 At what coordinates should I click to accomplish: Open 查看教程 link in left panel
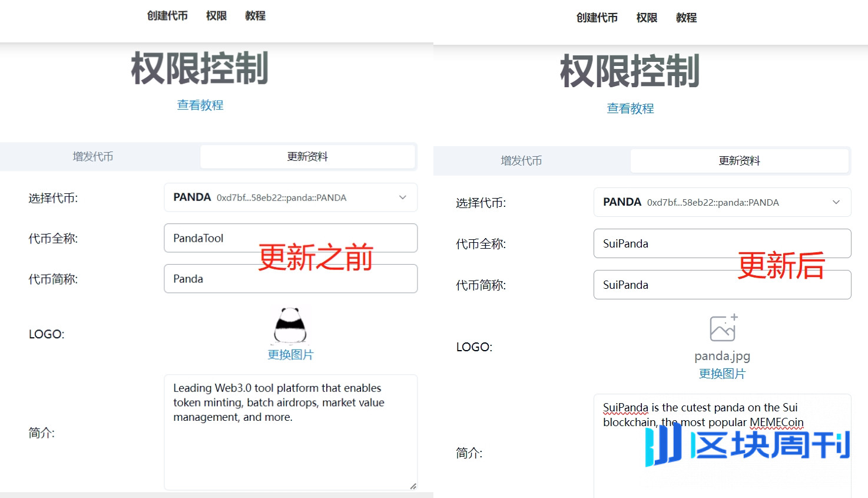(x=200, y=105)
